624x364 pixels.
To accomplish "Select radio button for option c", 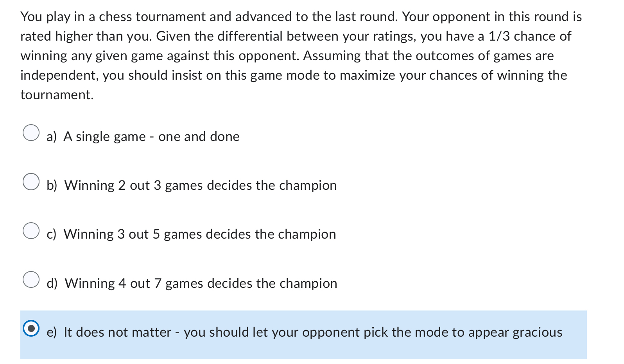I will coord(31,230).
